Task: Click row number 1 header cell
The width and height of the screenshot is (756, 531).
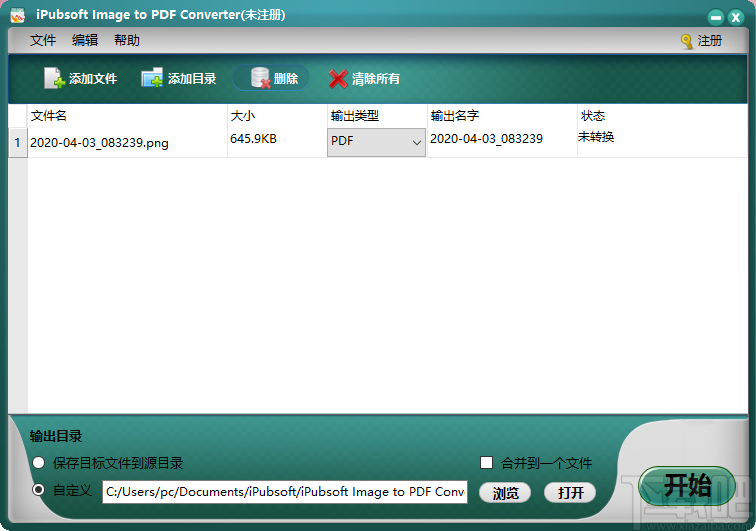Action: 18,143
